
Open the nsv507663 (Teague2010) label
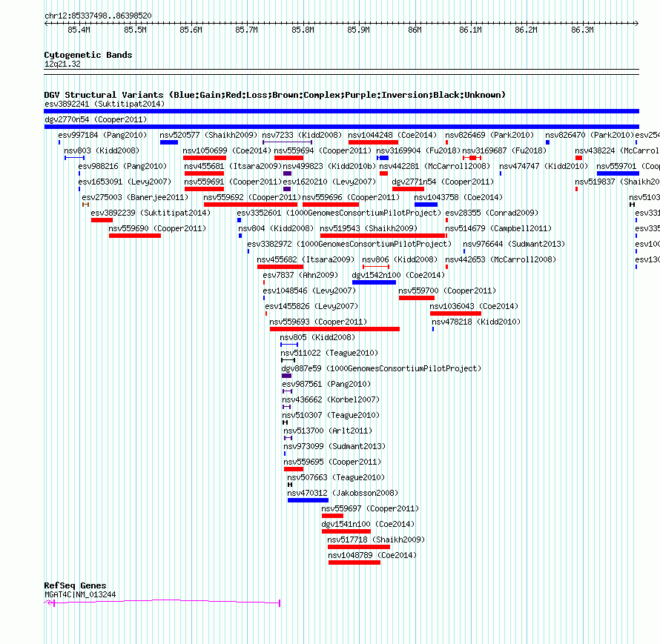tap(336, 477)
